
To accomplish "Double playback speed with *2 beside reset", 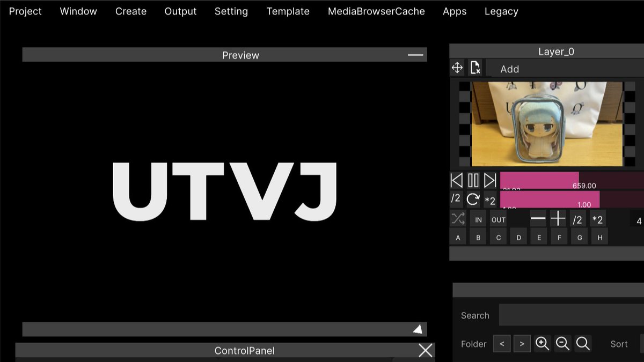I will click(x=490, y=200).
